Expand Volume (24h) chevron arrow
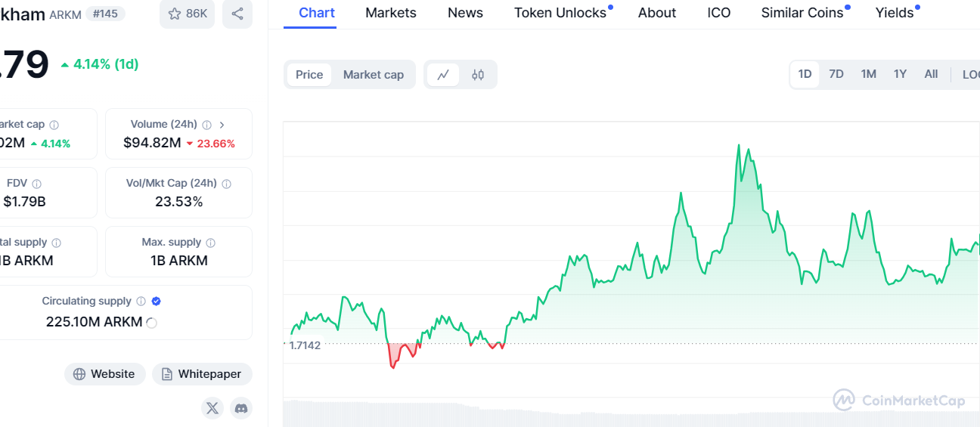The width and height of the screenshot is (980, 427). (222, 125)
